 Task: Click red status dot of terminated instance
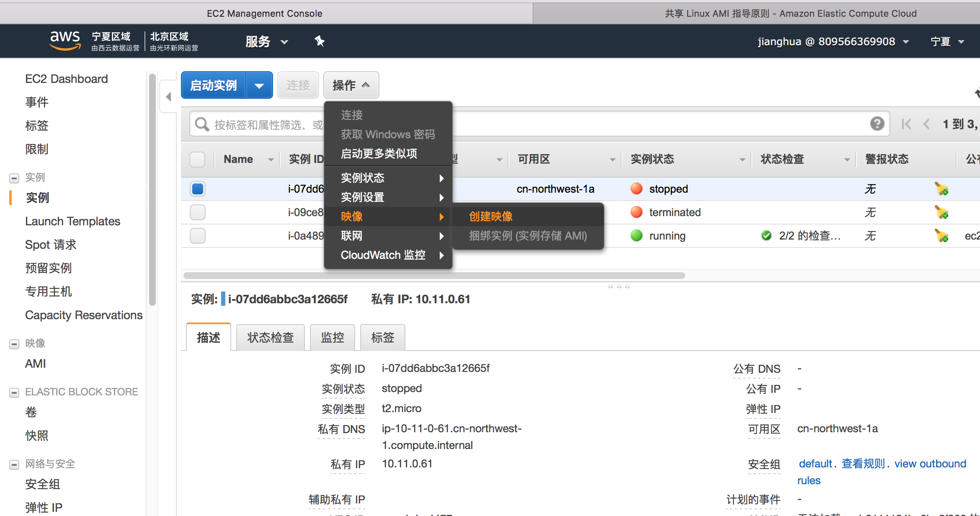click(636, 212)
